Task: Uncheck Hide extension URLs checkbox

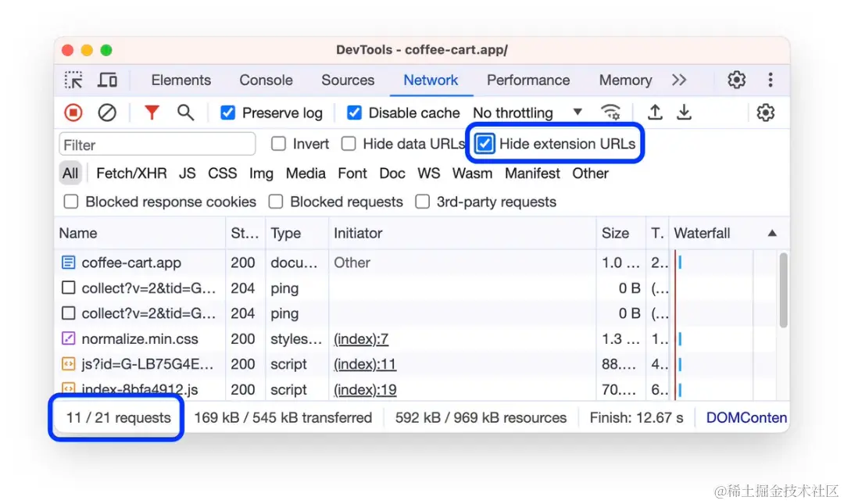Action: pos(485,144)
